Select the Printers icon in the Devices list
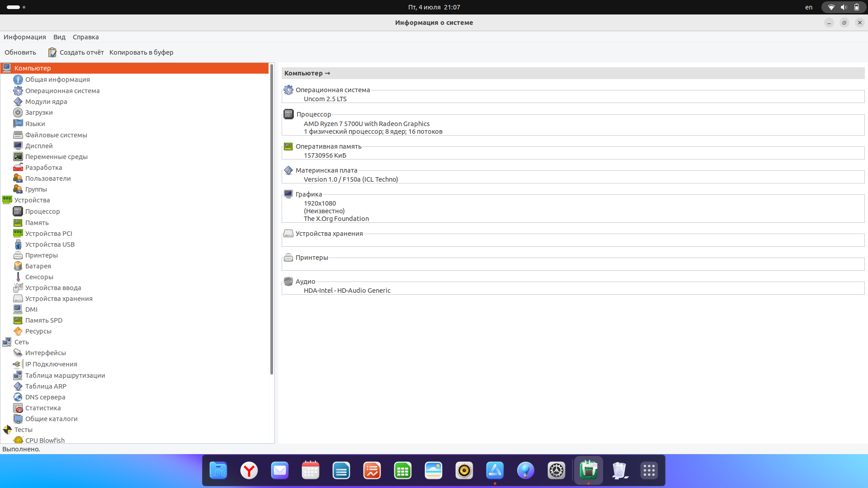 coord(18,255)
